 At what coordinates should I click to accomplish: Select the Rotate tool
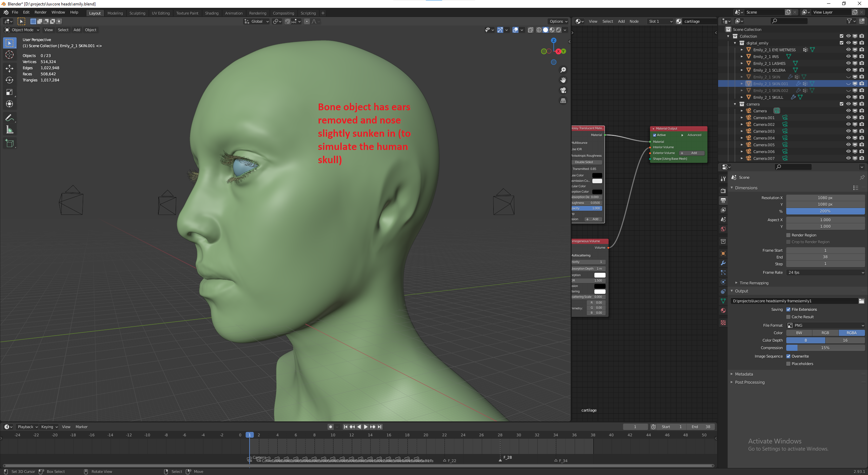9,80
